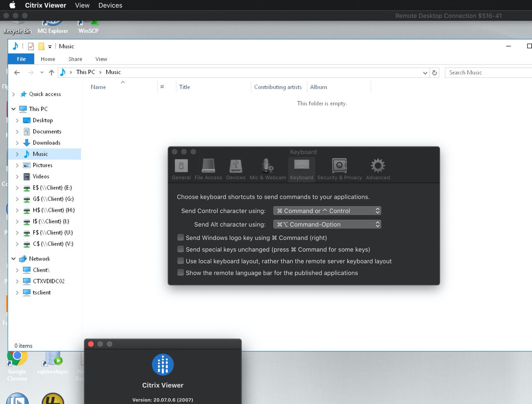532x404 pixels.
Task: Click This PC in address breadcrumb
Action: click(86, 72)
